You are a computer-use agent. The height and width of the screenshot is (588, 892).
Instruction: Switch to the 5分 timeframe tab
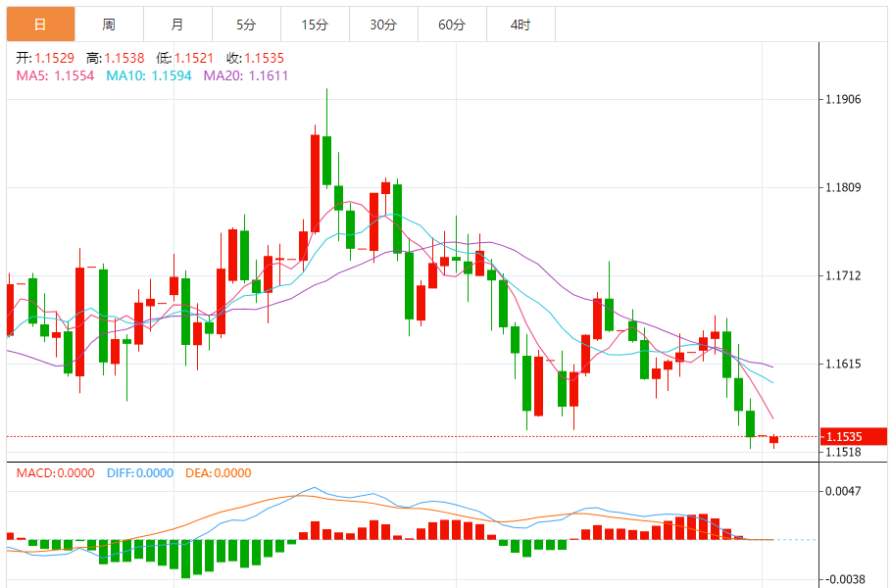coord(245,24)
